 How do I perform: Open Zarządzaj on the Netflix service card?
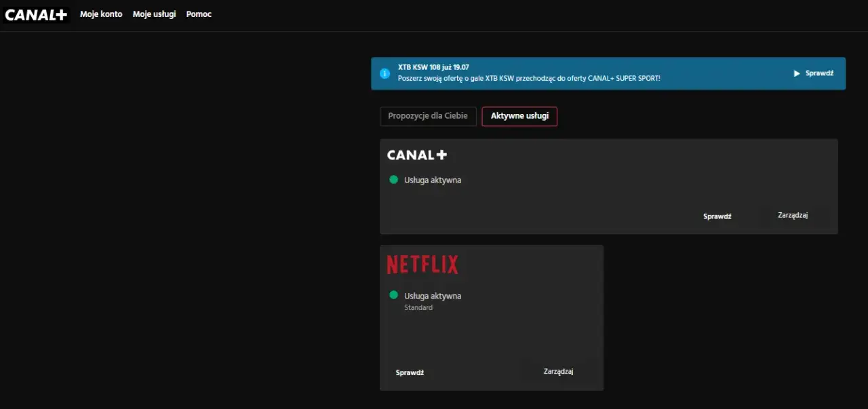click(x=557, y=371)
